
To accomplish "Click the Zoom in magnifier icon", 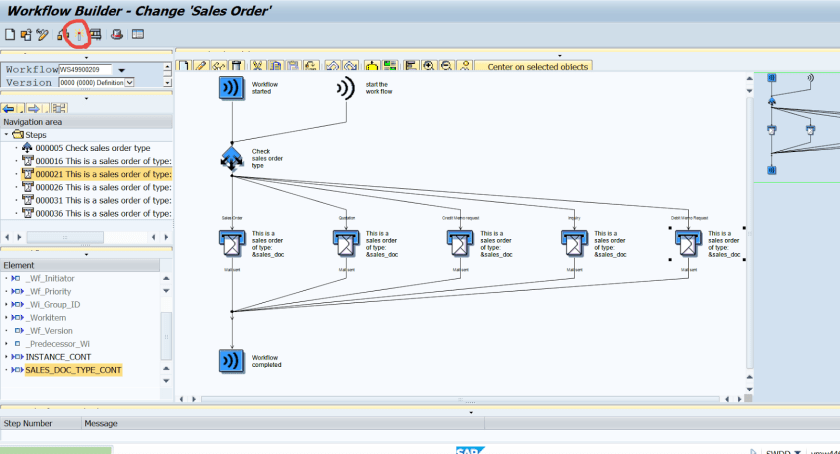I will pyautogui.click(x=429, y=66).
